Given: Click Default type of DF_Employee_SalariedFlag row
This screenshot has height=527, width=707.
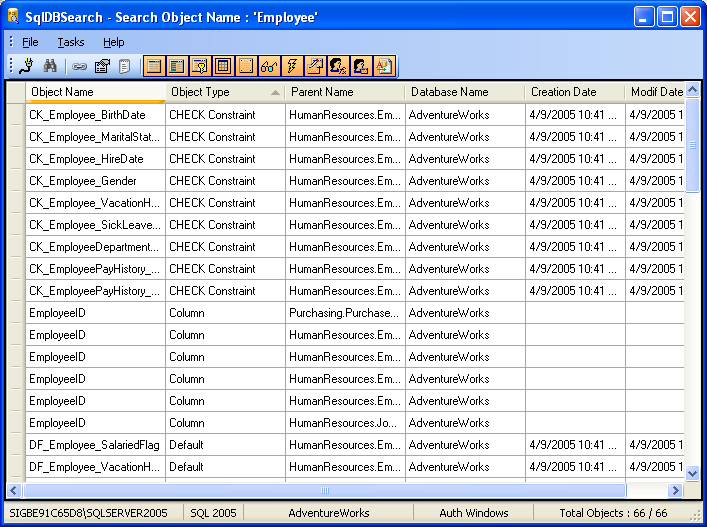Looking at the screenshot, I should click(225, 445).
